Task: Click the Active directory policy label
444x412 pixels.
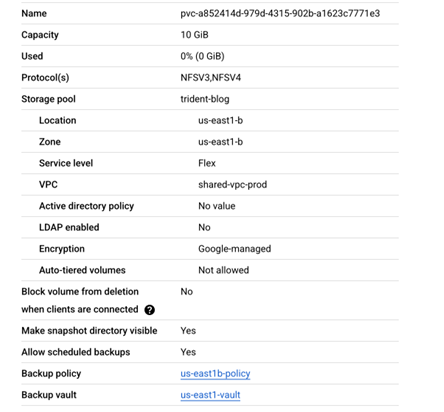Action: tap(86, 206)
